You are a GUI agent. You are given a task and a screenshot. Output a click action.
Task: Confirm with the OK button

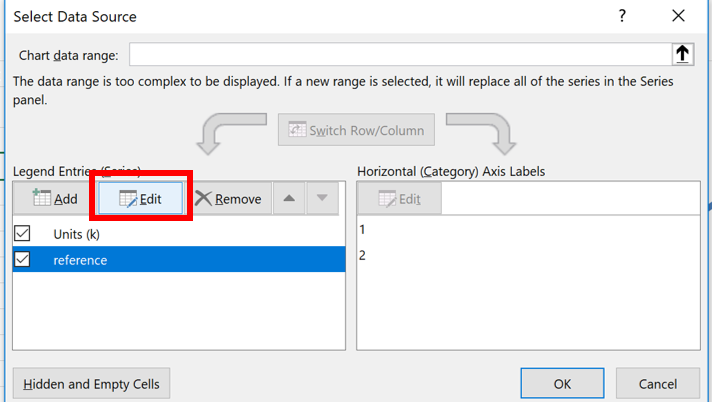(x=562, y=384)
